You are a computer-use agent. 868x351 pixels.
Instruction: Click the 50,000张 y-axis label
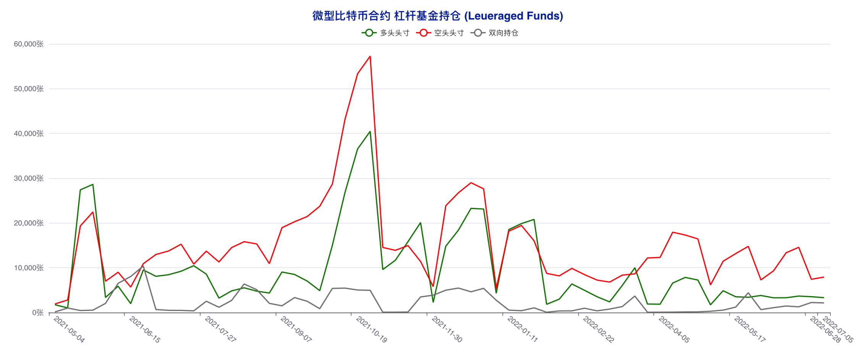29,89
